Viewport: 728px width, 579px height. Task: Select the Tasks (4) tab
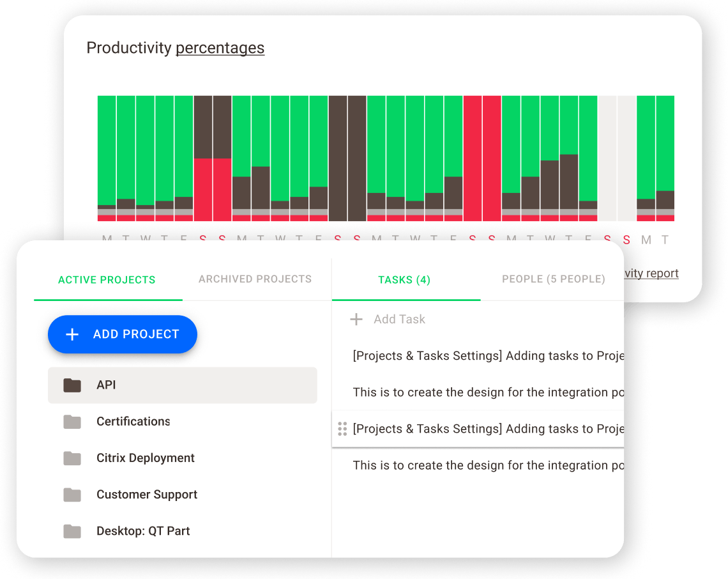pyautogui.click(x=404, y=280)
